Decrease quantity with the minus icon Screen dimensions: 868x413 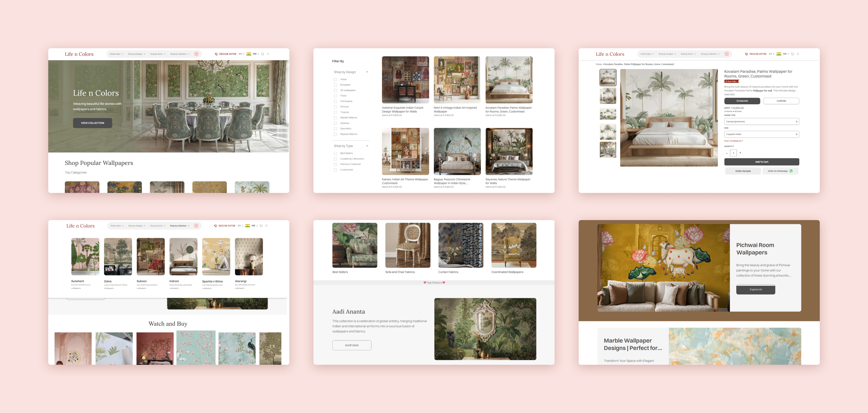pos(726,153)
